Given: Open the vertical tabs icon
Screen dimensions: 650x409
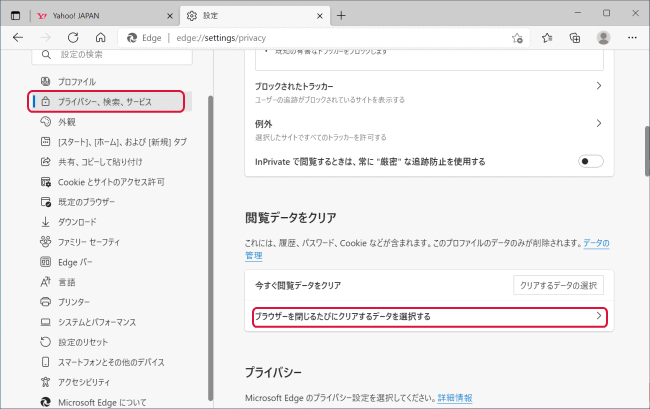Looking at the screenshot, I should 15,16.
